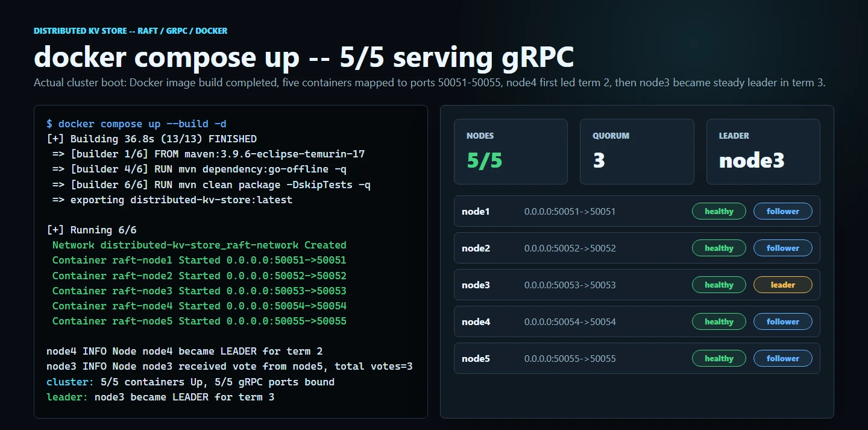The width and height of the screenshot is (868, 430).
Task: Click port mapping 0.0.0.0:50052->50052 in node2 row
Action: (570, 248)
